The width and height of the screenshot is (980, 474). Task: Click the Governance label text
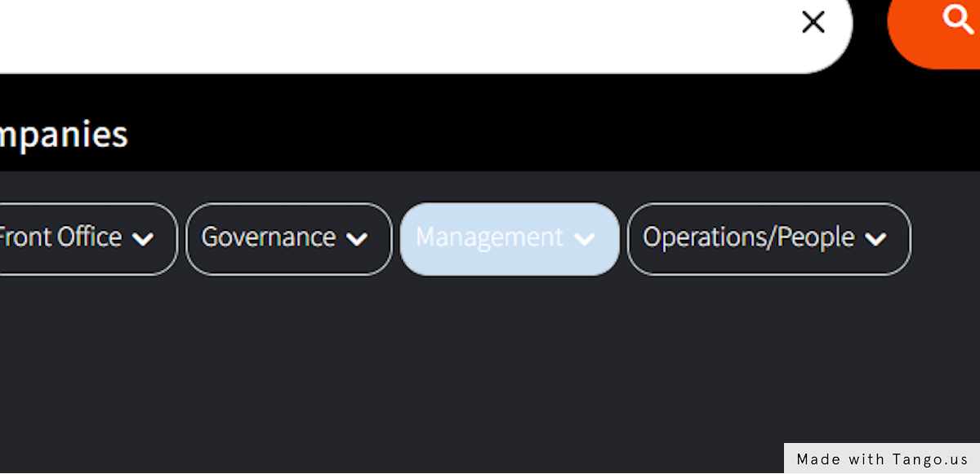click(269, 237)
